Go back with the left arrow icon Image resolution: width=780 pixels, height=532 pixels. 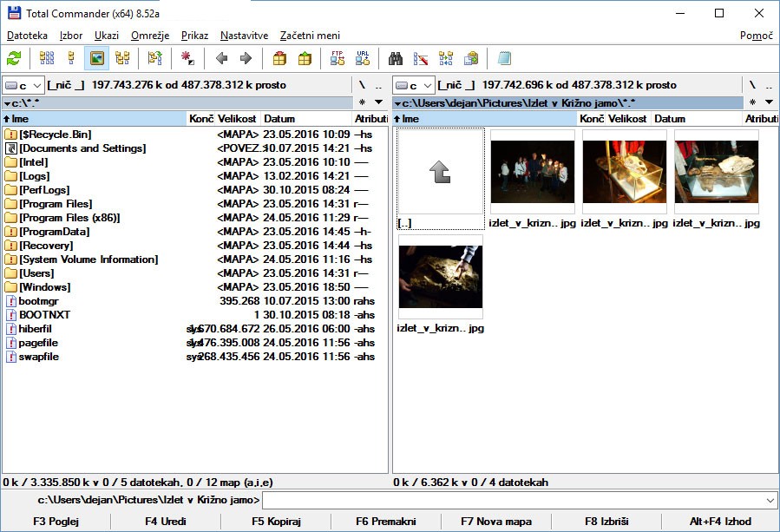tap(221, 58)
